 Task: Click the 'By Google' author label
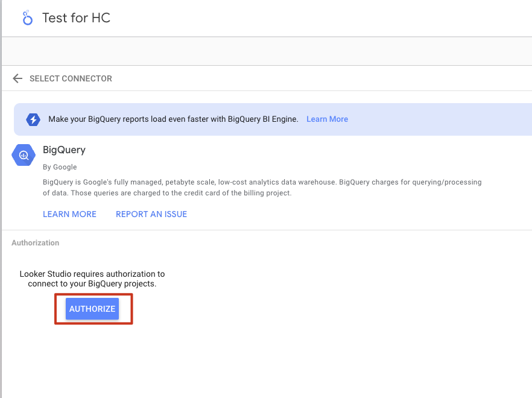pyautogui.click(x=60, y=167)
